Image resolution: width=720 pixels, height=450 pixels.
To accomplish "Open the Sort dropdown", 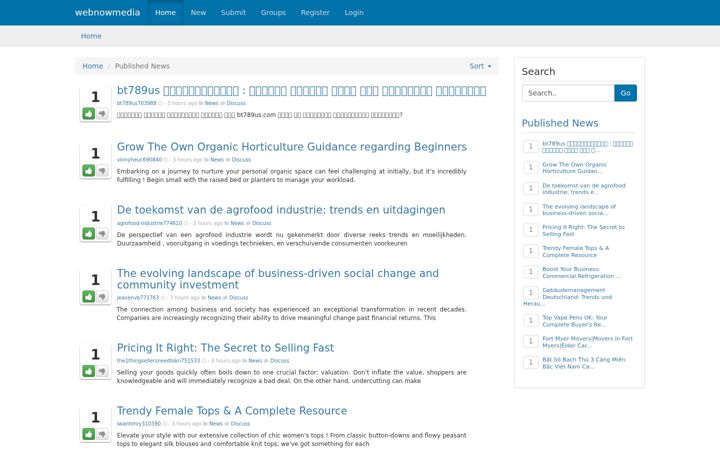I will coord(480,66).
